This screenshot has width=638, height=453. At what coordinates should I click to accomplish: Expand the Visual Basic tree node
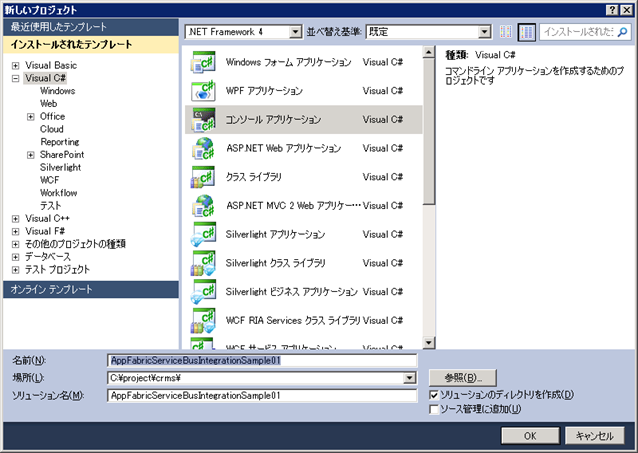coord(15,66)
